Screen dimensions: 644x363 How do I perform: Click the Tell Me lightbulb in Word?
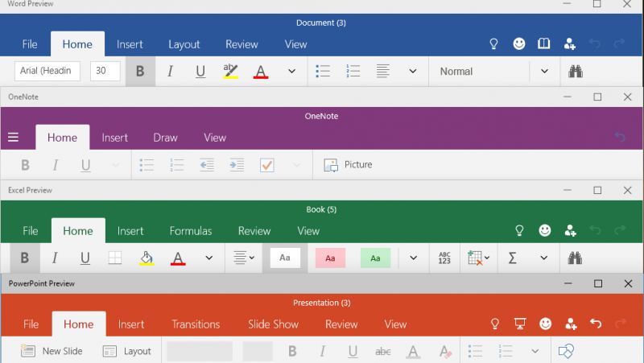click(x=493, y=44)
